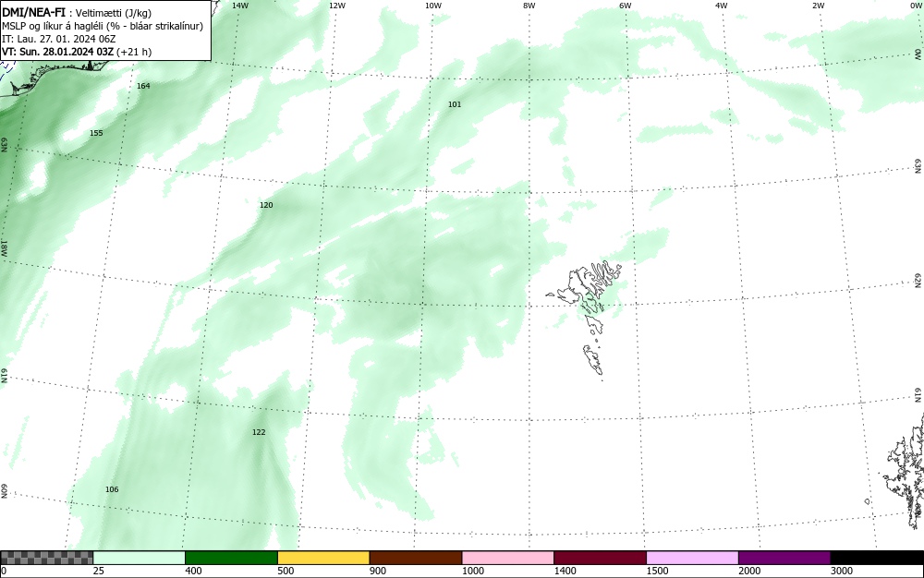924x578 pixels.
Task: Click the lavender 1500–2000 legend swatch
Action: point(692,558)
